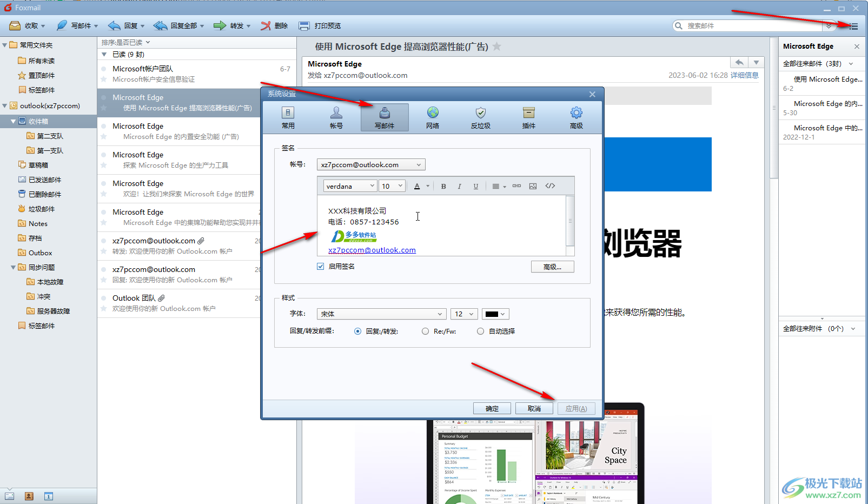Viewport: 868px width, 504px height.
Task: Switch to the 反垃圾 settings tab
Action: (480, 117)
